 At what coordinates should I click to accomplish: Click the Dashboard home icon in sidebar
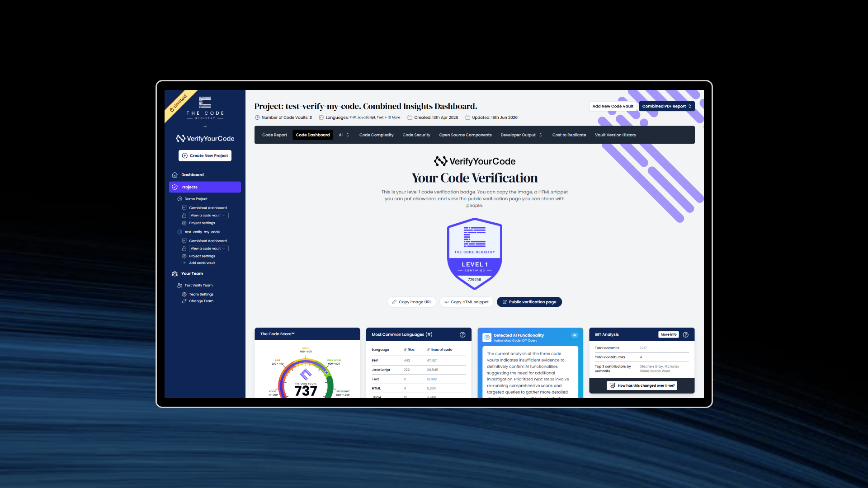coord(175,175)
